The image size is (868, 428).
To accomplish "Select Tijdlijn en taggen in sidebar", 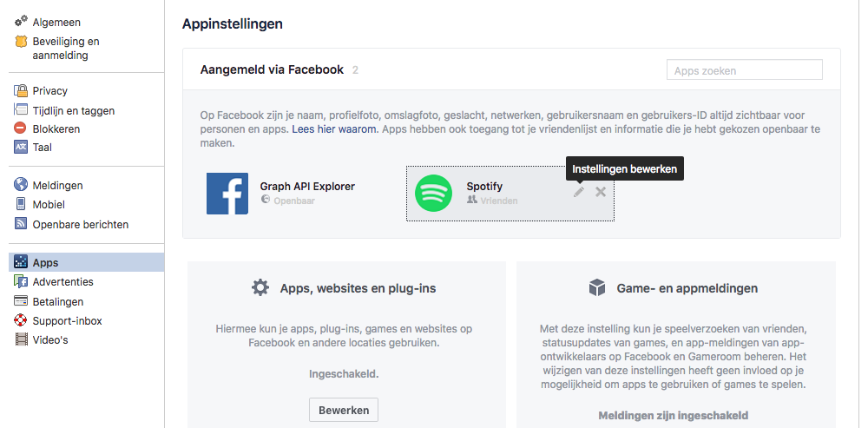I will coord(73,110).
